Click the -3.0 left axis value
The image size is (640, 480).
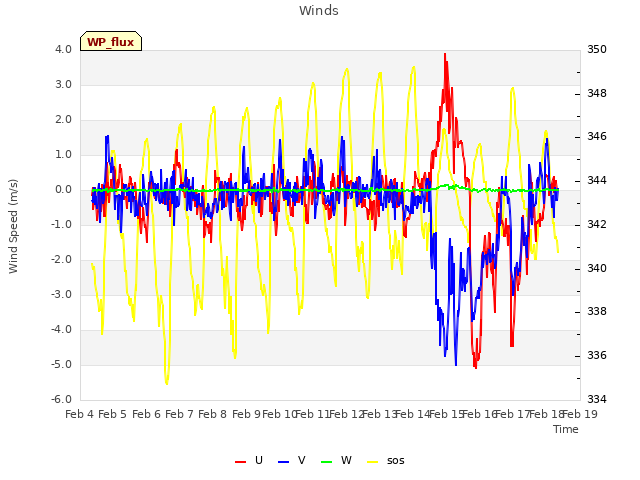pyautogui.click(x=61, y=295)
